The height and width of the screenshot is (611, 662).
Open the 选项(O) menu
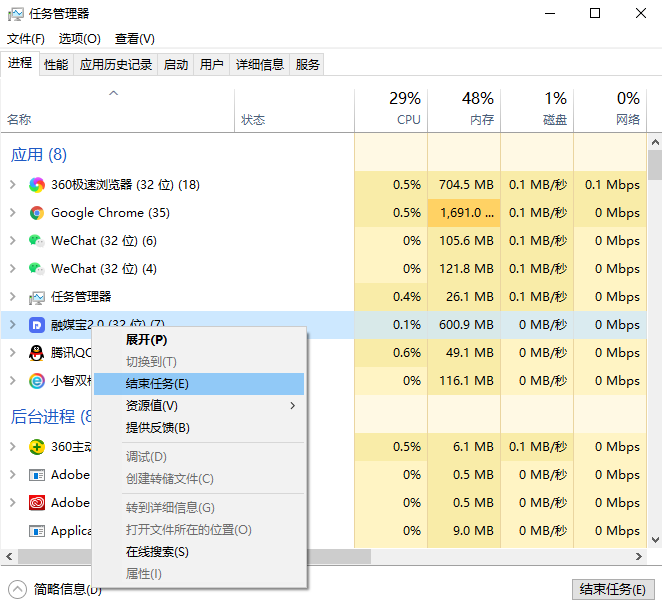80,39
